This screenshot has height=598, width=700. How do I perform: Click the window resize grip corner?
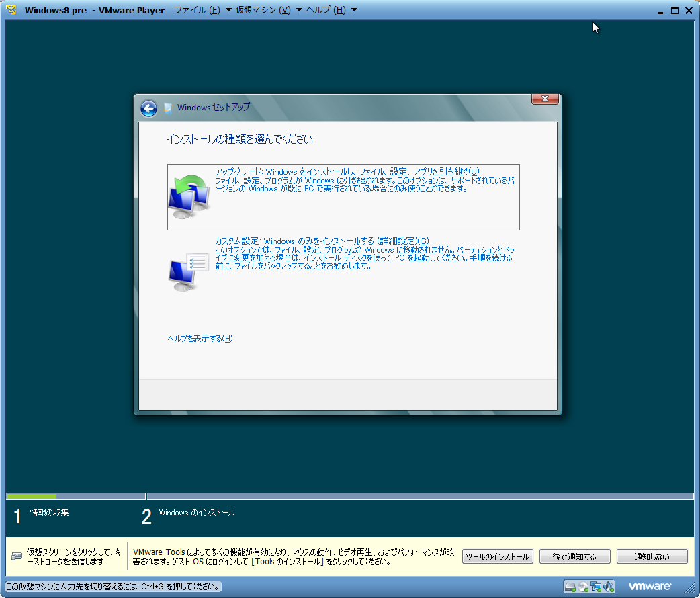(689, 587)
